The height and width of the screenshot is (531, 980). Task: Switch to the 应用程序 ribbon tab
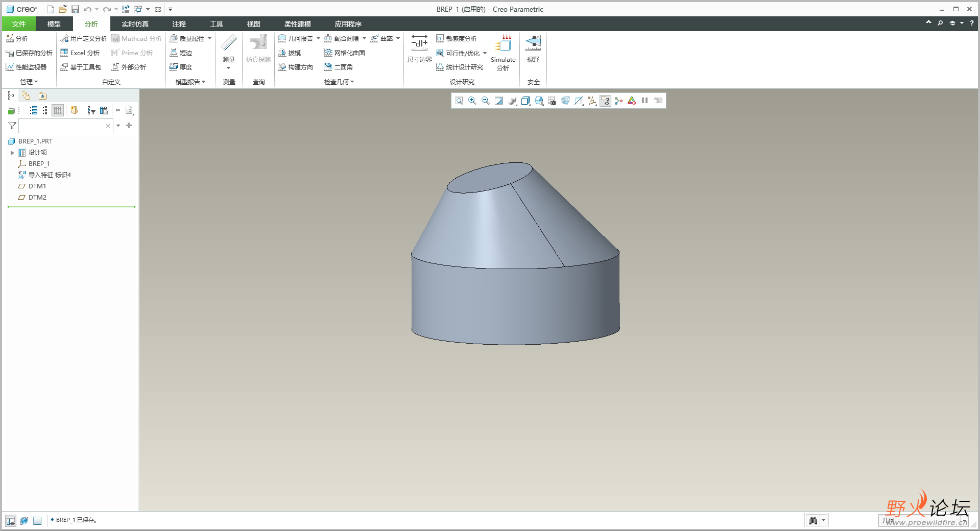click(348, 24)
